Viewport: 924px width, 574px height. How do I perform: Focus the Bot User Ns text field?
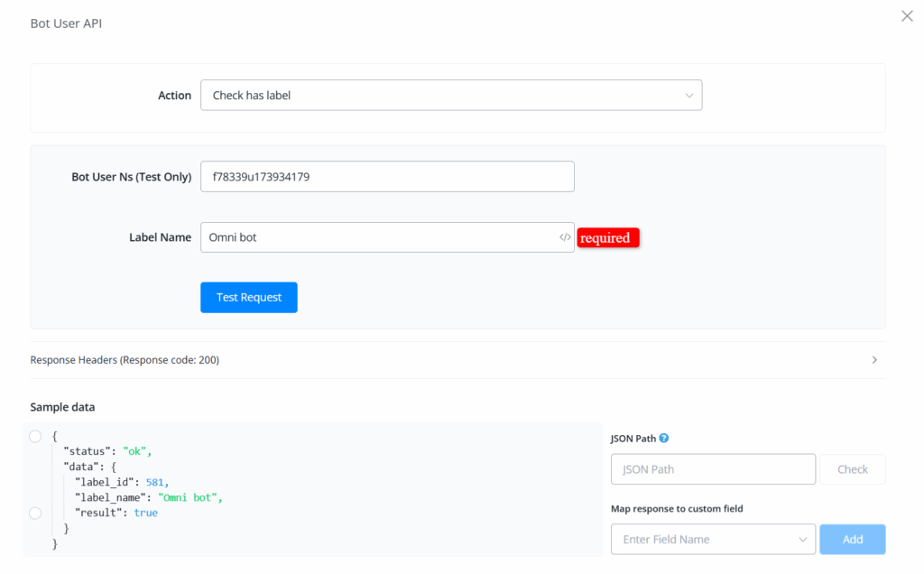click(x=386, y=177)
